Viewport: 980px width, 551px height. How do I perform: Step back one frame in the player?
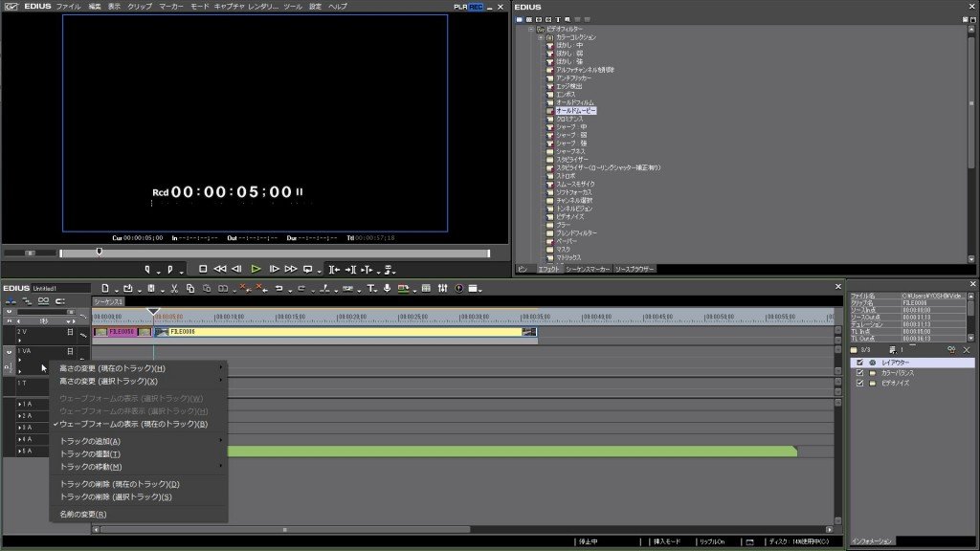point(236,269)
